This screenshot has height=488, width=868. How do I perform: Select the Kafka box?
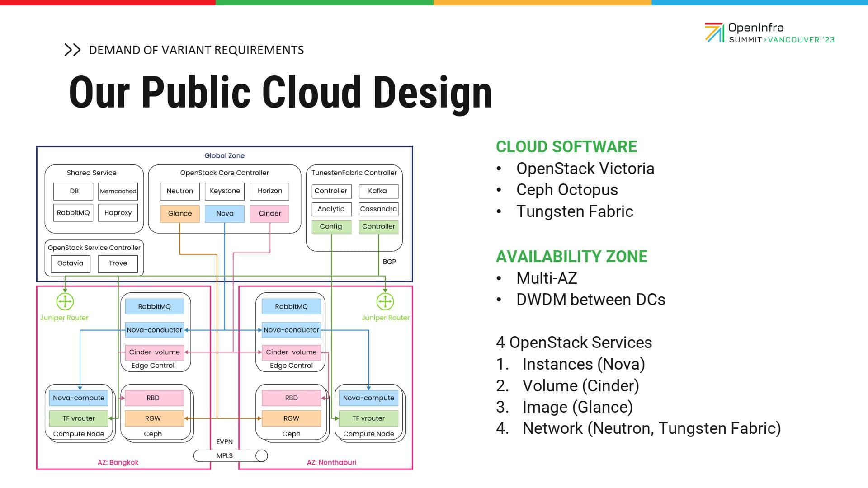(378, 191)
